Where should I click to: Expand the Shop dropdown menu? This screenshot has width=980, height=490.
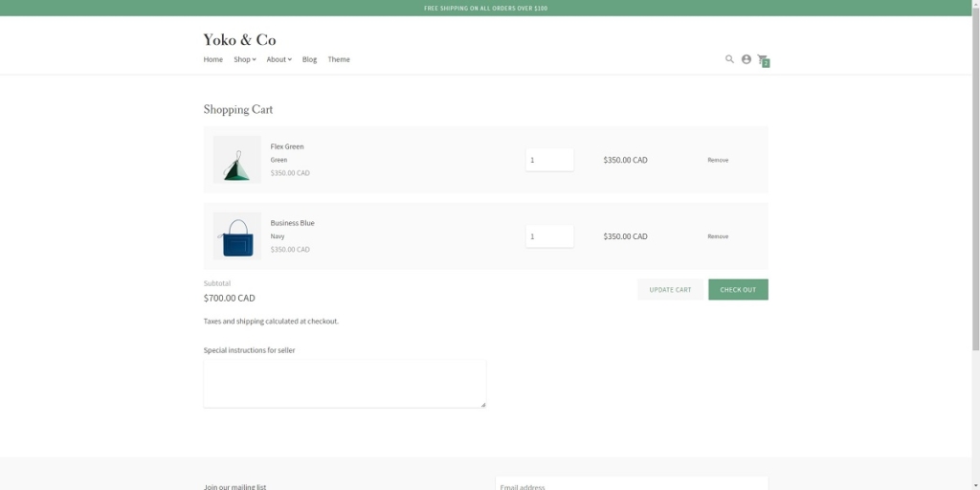(x=244, y=59)
